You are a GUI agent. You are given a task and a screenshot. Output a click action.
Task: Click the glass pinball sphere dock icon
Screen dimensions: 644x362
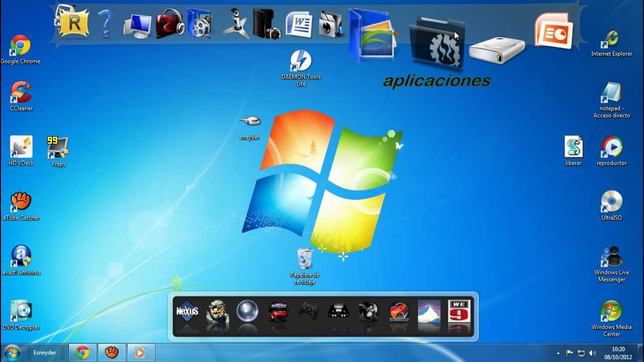[x=247, y=311]
